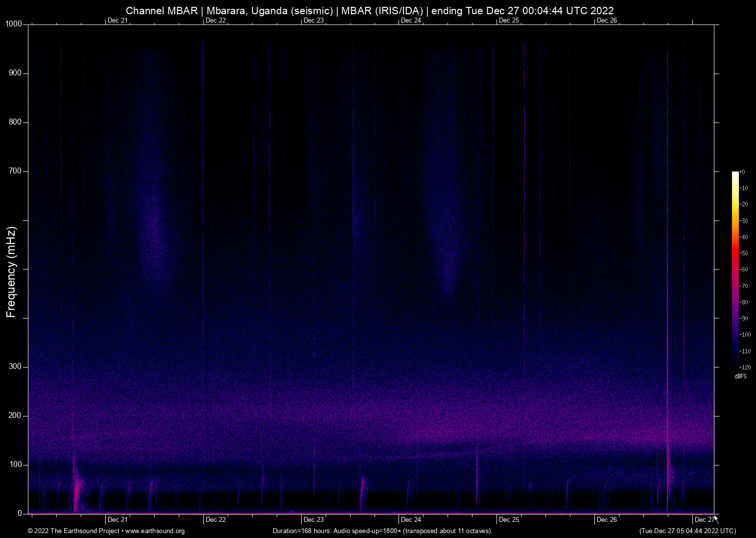Click the Frequency (mHz) axis label
Viewport: 756px width, 538px height.
[10, 269]
